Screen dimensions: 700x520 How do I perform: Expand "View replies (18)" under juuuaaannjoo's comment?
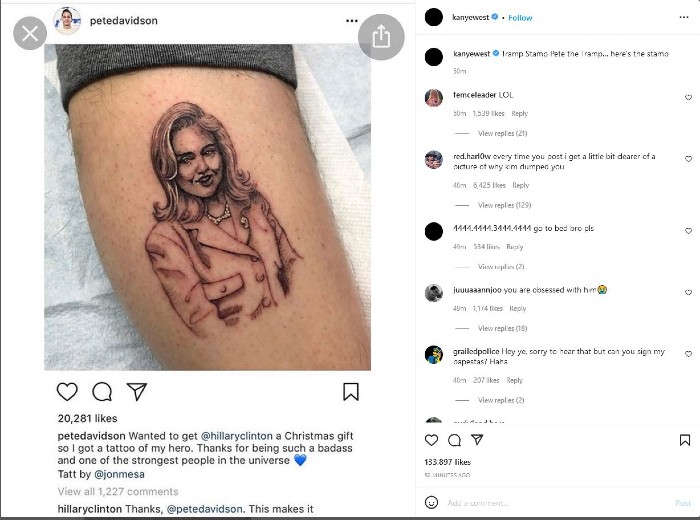click(502, 328)
